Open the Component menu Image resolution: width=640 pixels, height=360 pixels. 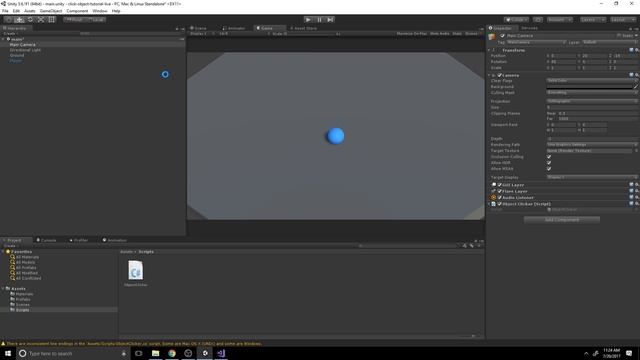[77, 11]
